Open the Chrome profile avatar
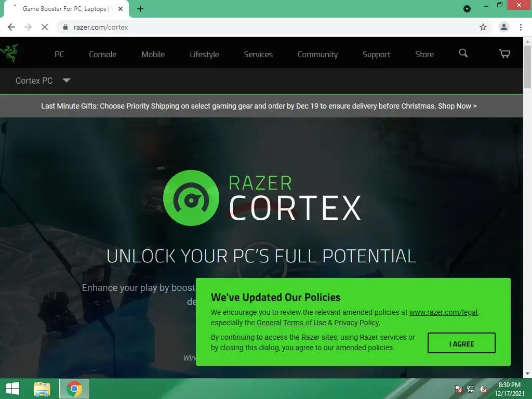This screenshot has height=399, width=532. [x=504, y=27]
